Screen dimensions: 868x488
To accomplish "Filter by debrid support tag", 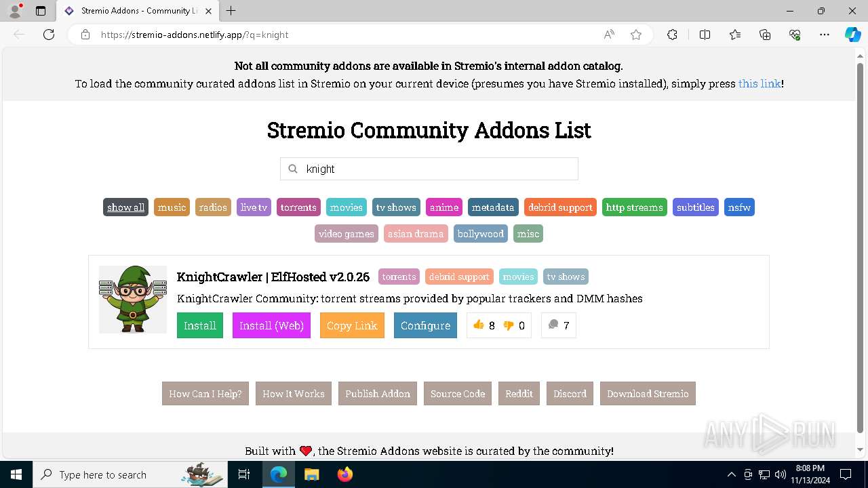I will tap(560, 207).
